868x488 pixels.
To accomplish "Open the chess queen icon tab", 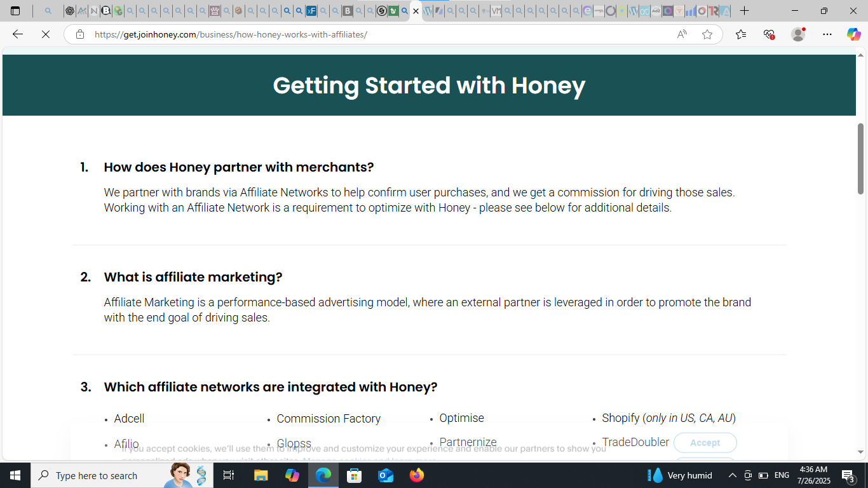I will (x=215, y=11).
